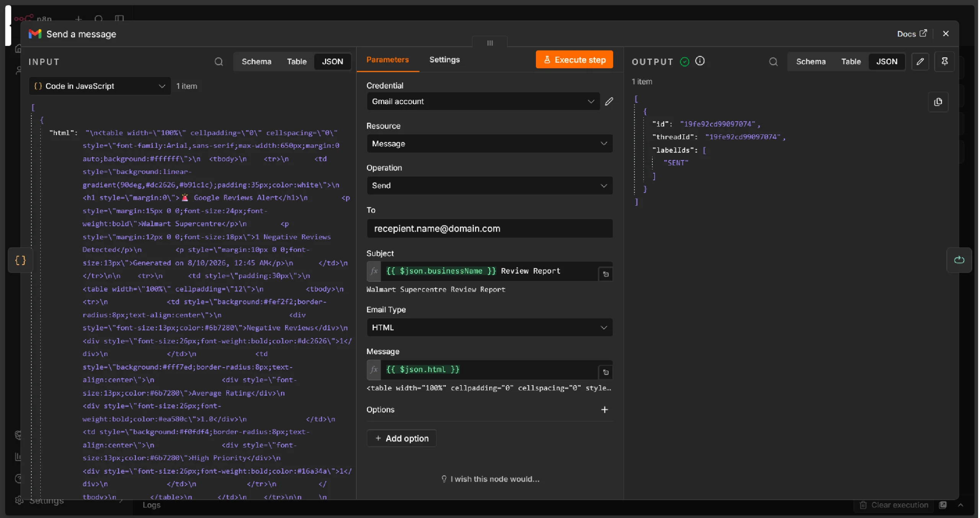Open expression editor for Subject field
This screenshot has height=518, width=980.
(606, 274)
